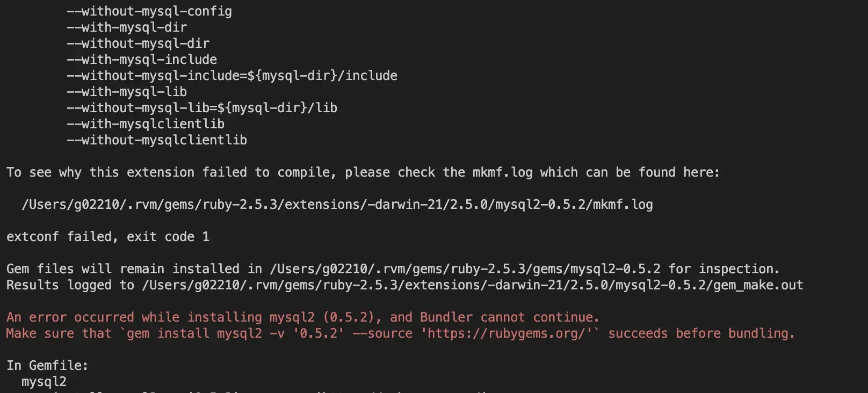Click the 'To see why this extension failed' line

click(363, 172)
